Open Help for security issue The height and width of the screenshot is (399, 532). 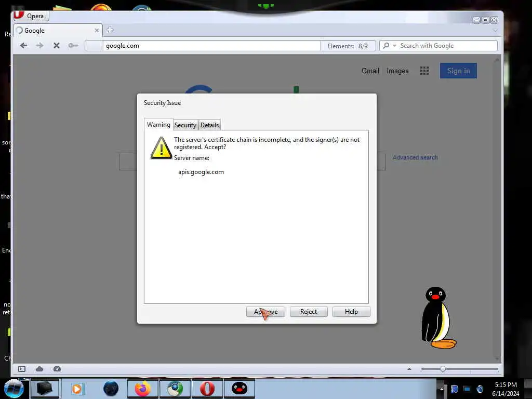tap(351, 312)
